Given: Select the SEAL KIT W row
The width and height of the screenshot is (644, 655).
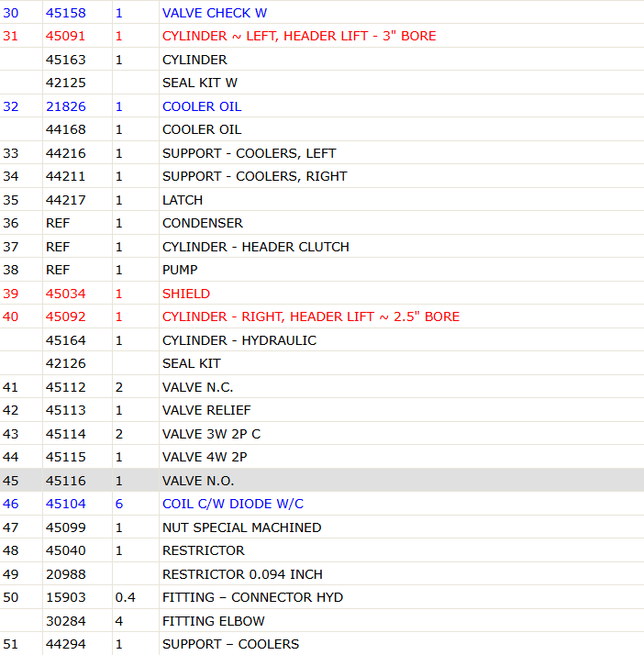Looking at the screenshot, I should tap(322, 83).
